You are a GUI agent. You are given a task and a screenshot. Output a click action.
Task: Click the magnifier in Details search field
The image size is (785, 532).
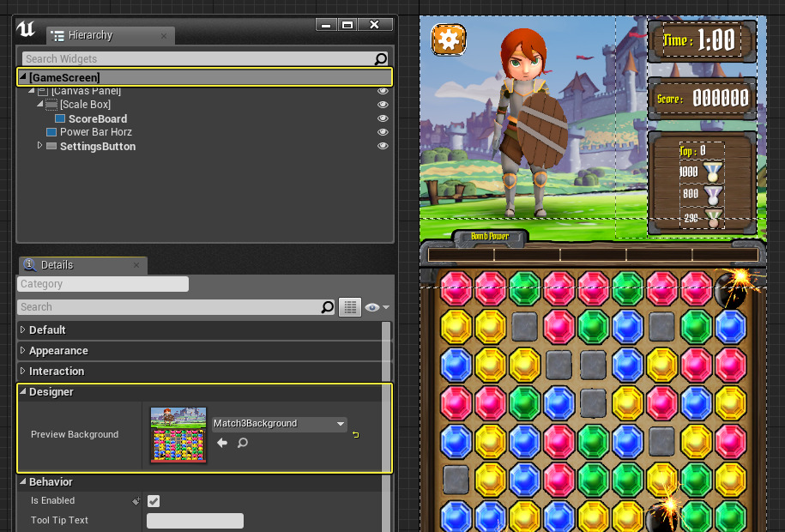(328, 307)
